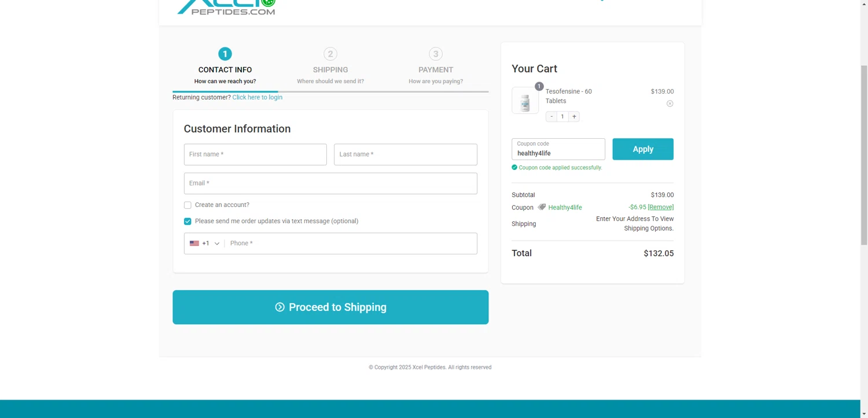The width and height of the screenshot is (868, 418).
Task: Click the 'Create an account?' label text
Action: pos(222,205)
